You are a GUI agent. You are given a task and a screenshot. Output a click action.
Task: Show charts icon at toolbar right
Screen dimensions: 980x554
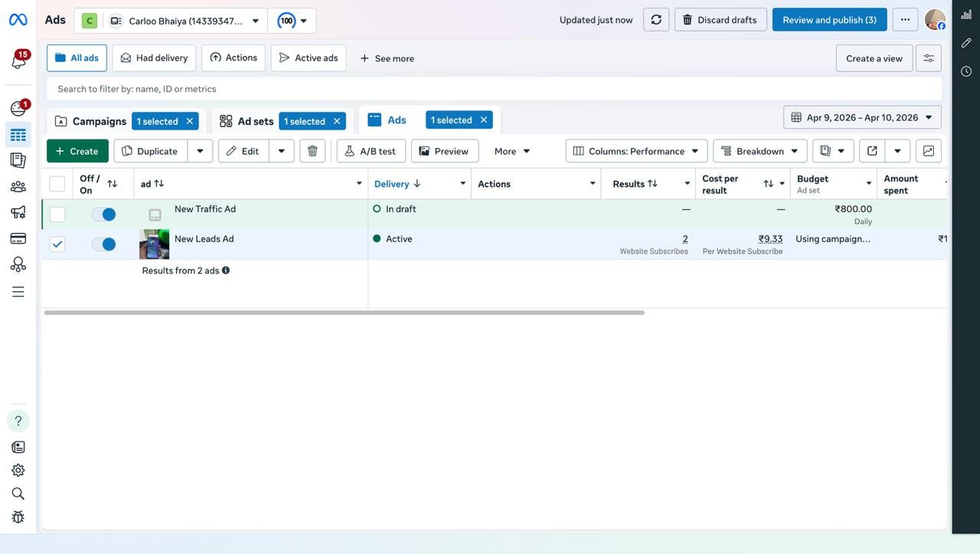[x=929, y=151]
